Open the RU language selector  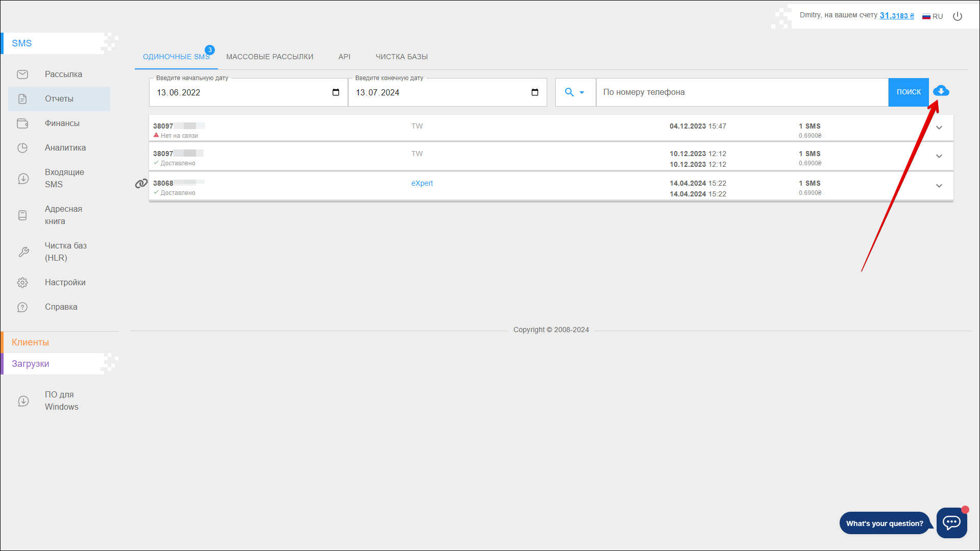pos(933,16)
